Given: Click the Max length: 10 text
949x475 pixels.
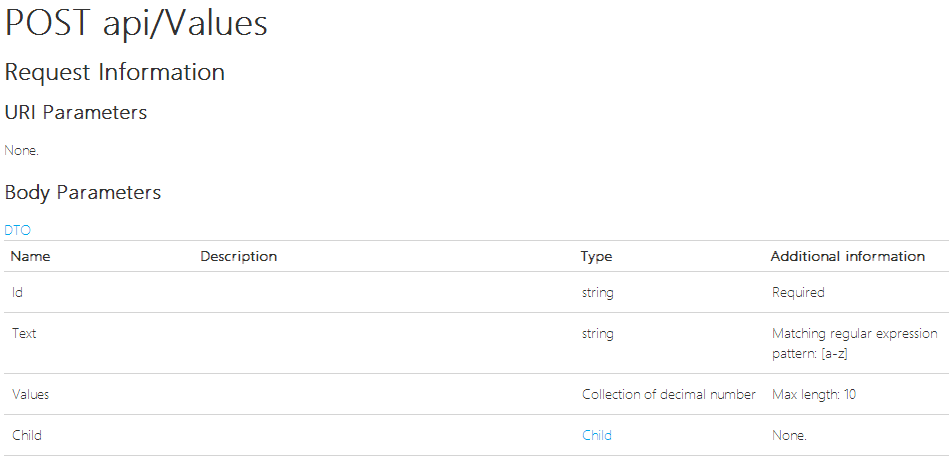Looking at the screenshot, I should 814,395.
